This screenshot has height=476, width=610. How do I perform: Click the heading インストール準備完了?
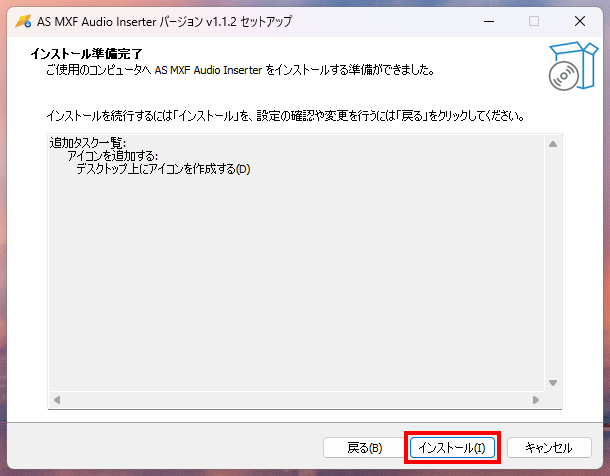click(x=86, y=54)
